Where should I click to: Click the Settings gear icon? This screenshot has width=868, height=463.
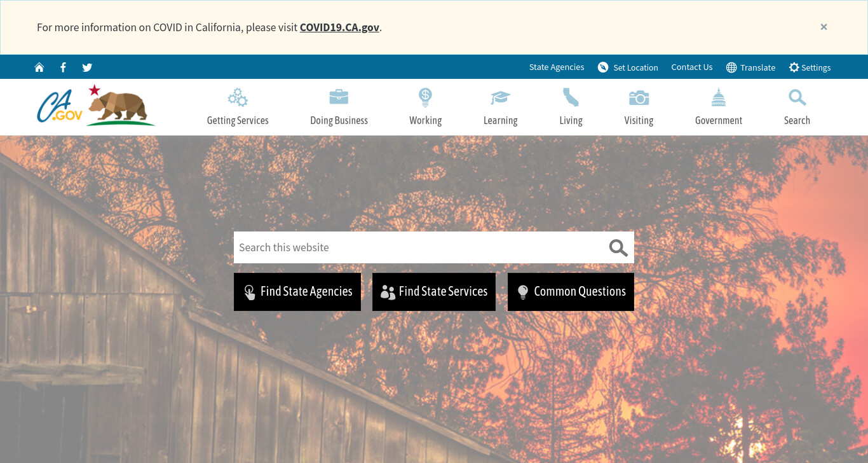[794, 67]
